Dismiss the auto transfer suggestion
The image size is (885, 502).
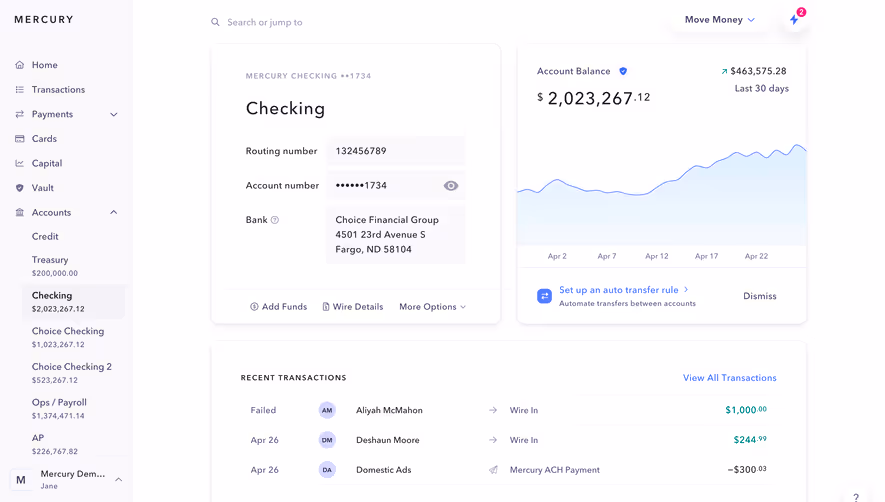[760, 296]
